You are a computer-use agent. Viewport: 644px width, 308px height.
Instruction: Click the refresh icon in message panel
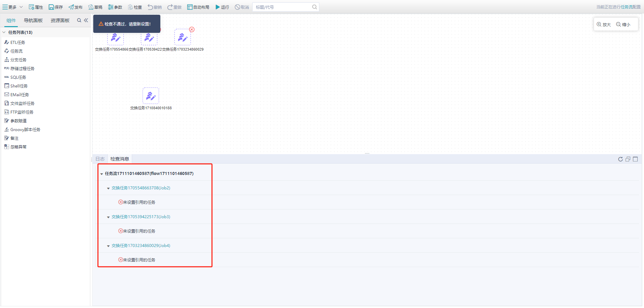(620, 159)
